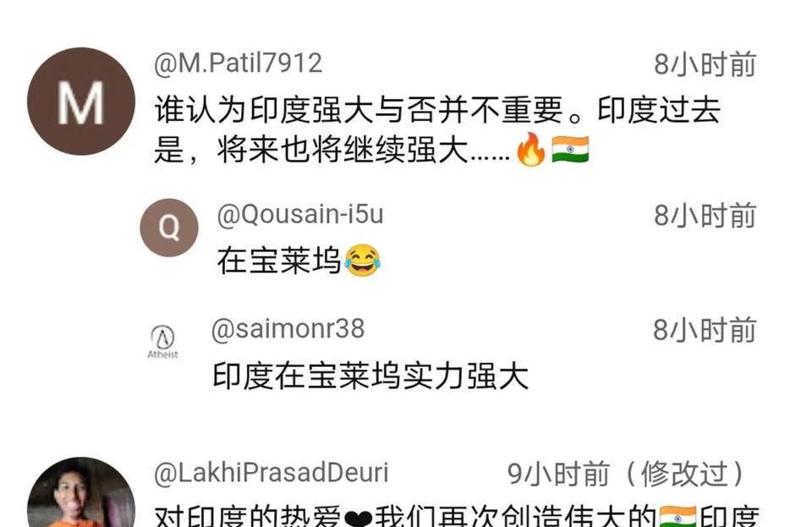Click the 8小时前 timestamp on M.Patil7912's comment
The image size is (812, 527).
705,64
